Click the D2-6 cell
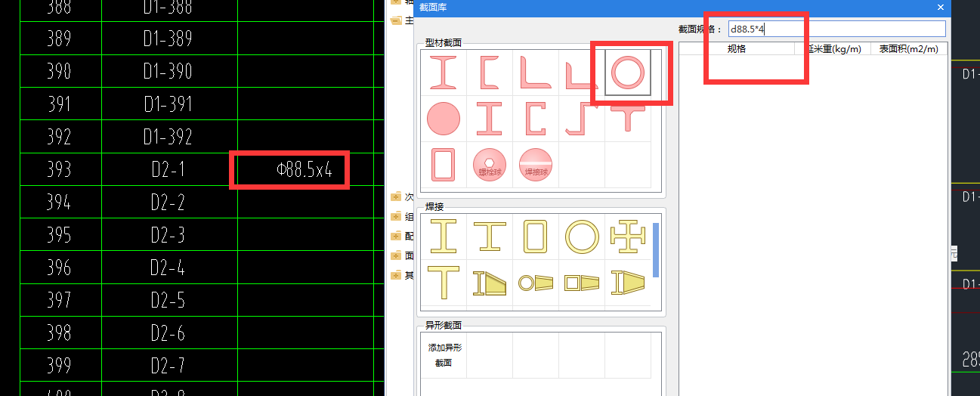 [168, 333]
